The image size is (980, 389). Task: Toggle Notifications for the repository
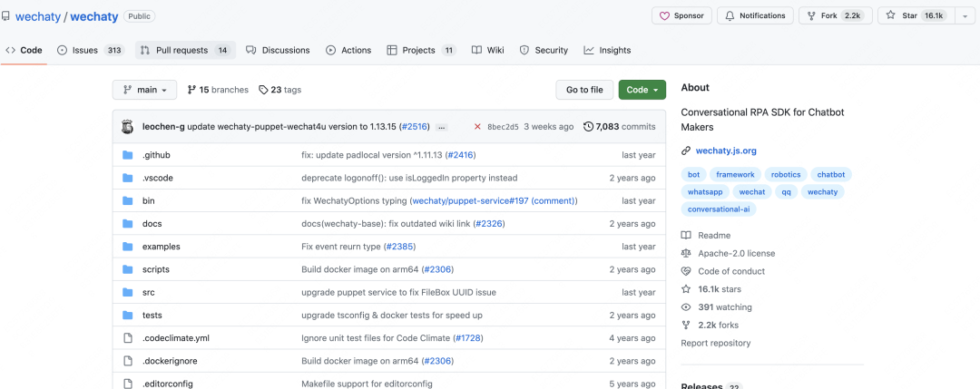tap(755, 15)
